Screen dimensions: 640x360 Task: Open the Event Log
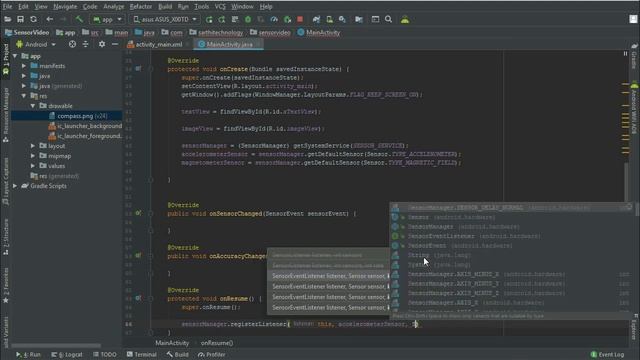click(608, 355)
